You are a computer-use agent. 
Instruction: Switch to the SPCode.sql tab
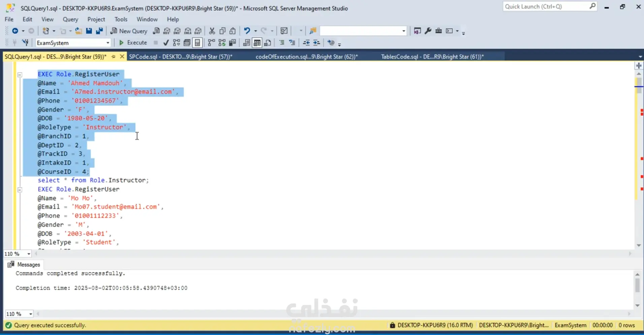181,57
